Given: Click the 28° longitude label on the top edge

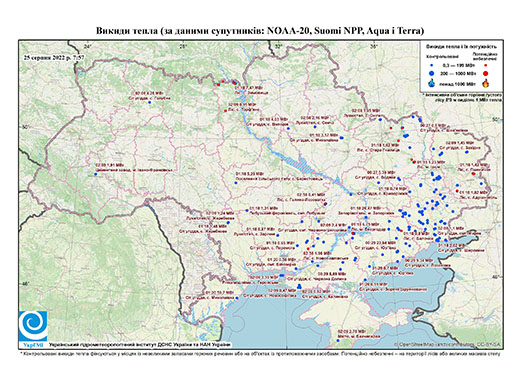Looking at the screenshot, I should pyautogui.click(x=183, y=46).
